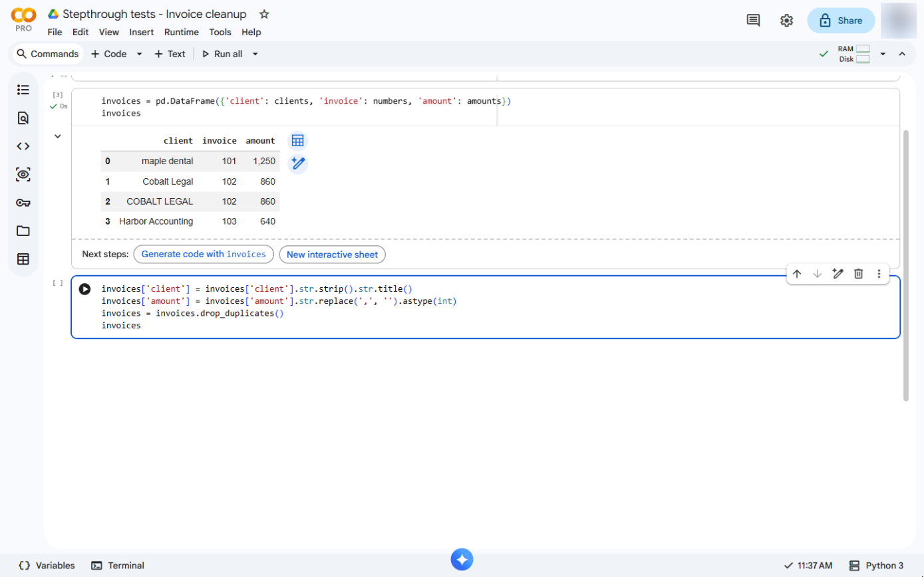The height and width of the screenshot is (577, 924).
Task: Click the RAM usage bar indicator
Action: tap(863, 49)
